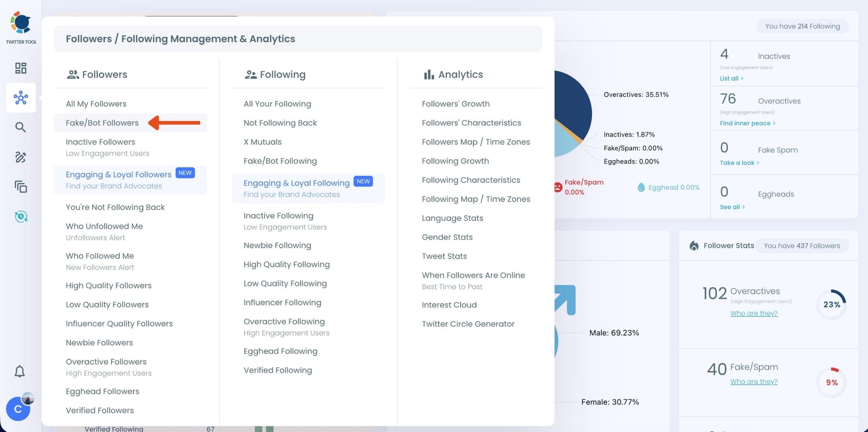Open Who Followed Me alert

coord(100,256)
